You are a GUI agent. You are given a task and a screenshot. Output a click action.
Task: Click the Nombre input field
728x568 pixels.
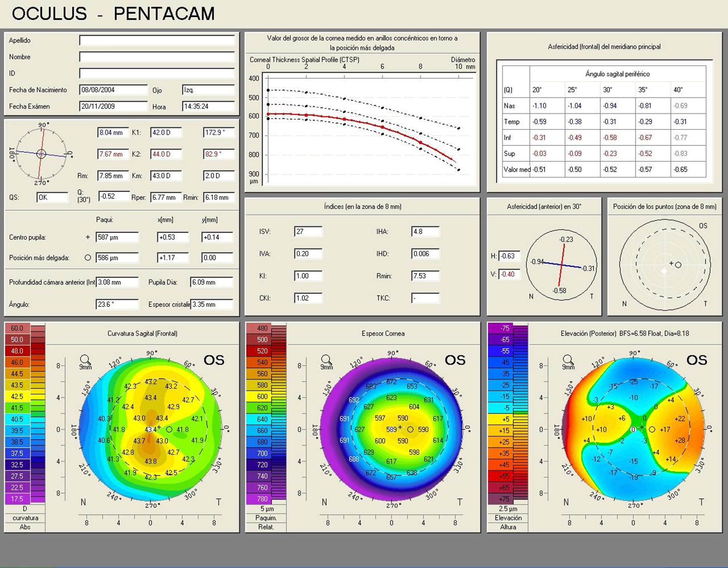tap(157, 57)
